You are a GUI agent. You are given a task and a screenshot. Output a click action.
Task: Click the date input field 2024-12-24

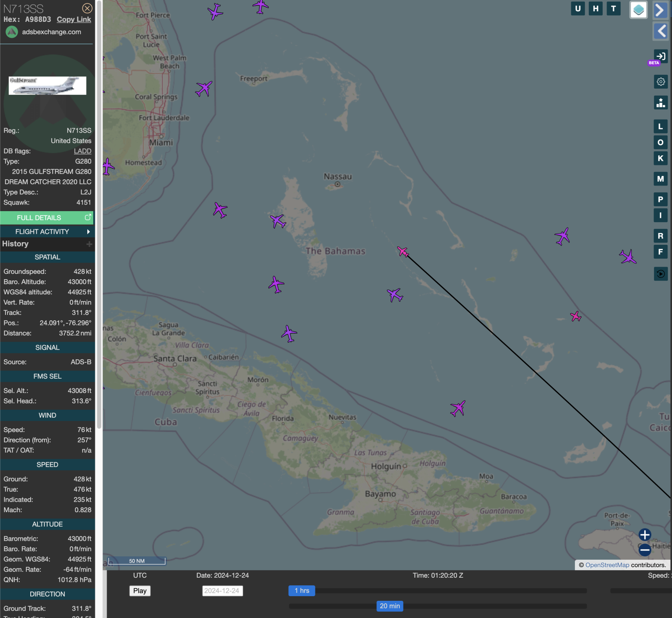click(x=222, y=591)
